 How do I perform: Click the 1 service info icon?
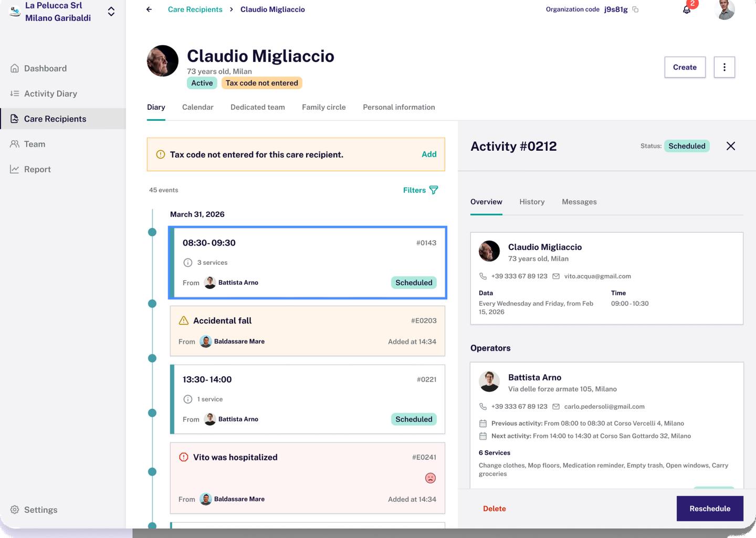pyautogui.click(x=188, y=399)
